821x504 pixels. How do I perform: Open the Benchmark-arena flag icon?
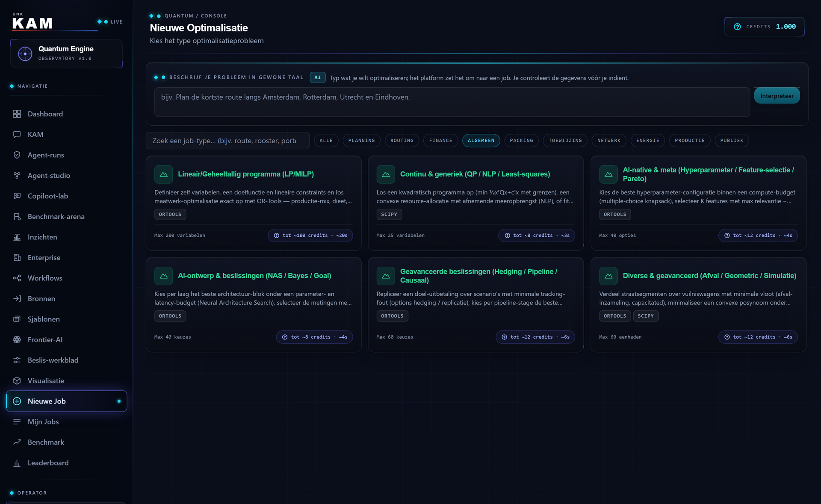(x=17, y=216)
